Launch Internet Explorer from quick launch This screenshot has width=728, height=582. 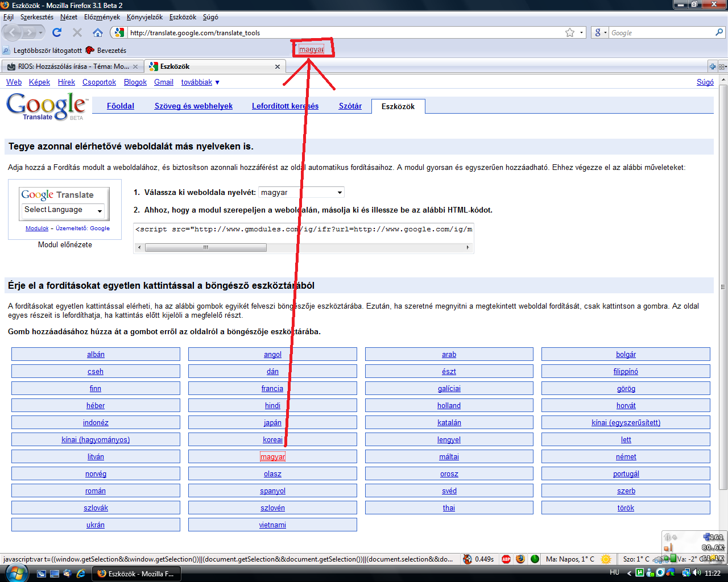click(x=81, y=573)
